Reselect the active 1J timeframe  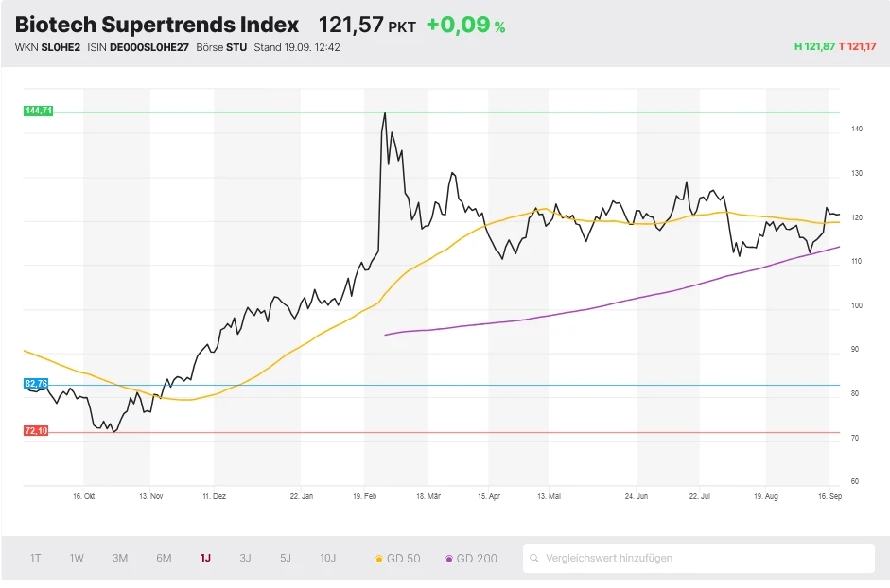pos(204,558)
